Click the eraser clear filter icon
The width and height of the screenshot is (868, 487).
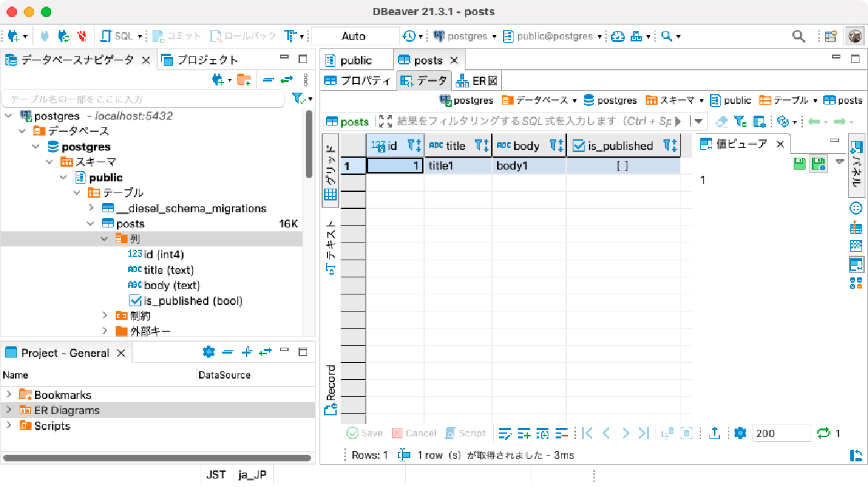coord(721,122)
